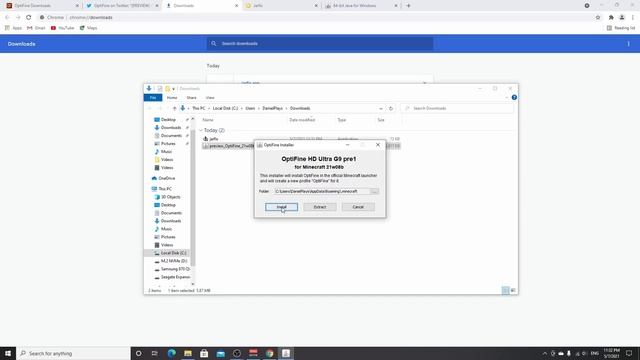The height and width of the screenshot is (360, 640).
Task: Open the Reading list in Chrome
Action: pos(621,28)
